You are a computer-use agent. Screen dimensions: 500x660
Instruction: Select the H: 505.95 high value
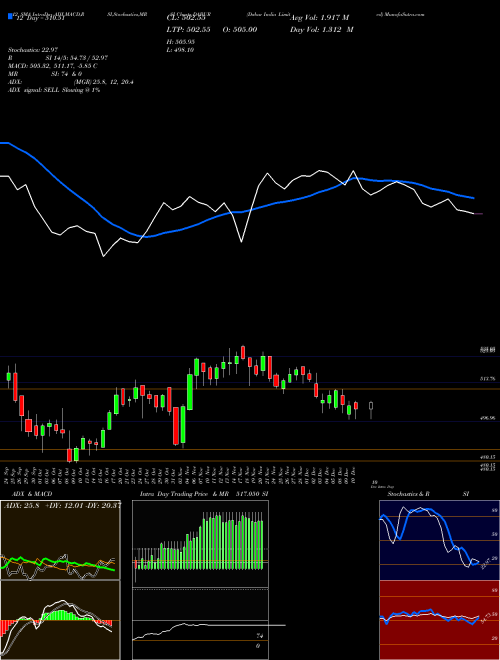point(181,42)
